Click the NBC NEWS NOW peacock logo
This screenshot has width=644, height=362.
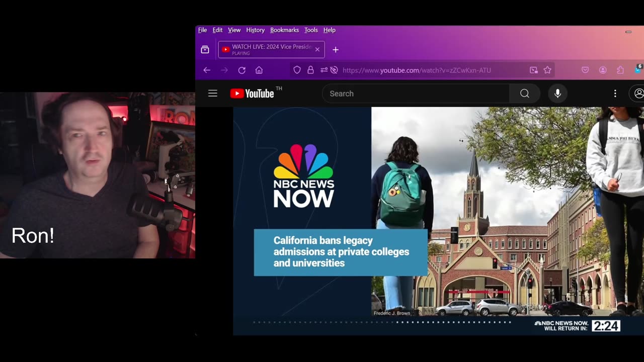[304, 175]
